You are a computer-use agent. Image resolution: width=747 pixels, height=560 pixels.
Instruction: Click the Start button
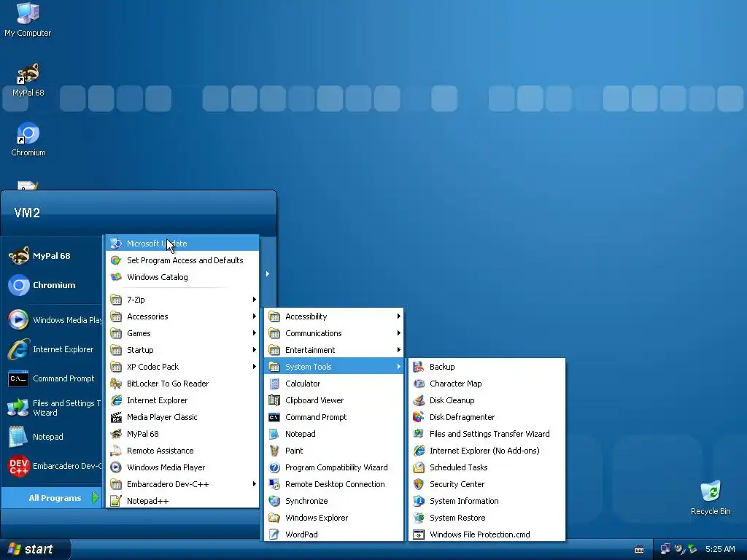(x=35, y=549)
